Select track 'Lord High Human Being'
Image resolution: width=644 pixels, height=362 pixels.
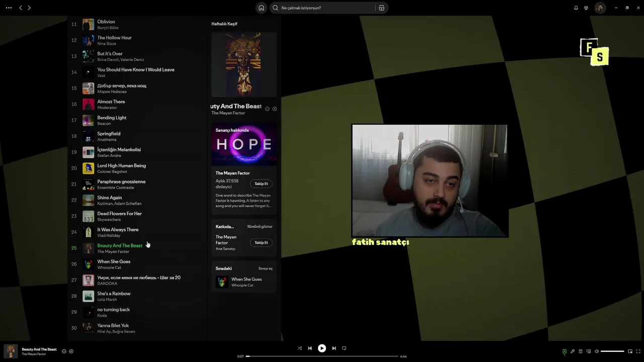click(x=137, y=168)
